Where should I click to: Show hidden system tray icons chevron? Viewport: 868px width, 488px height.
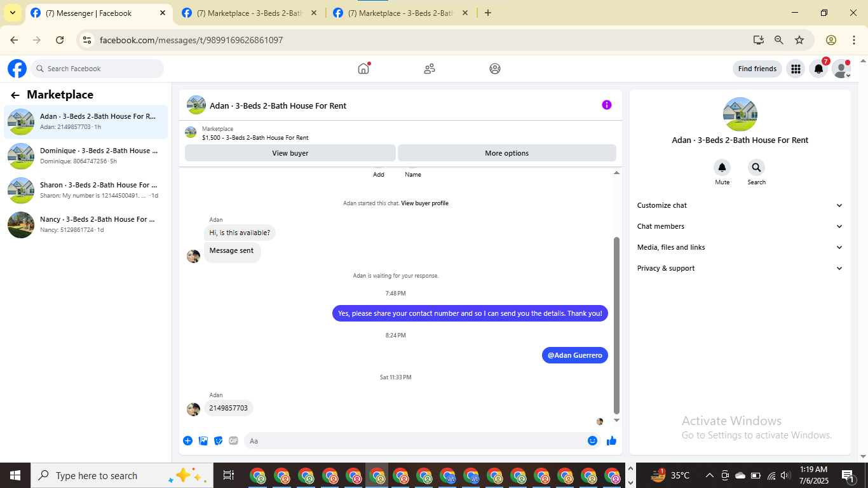pyautogui.click(x=709, y=475)
